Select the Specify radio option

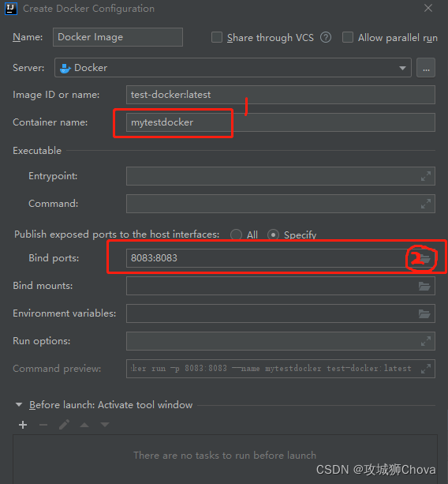click(x=273, y=234)
